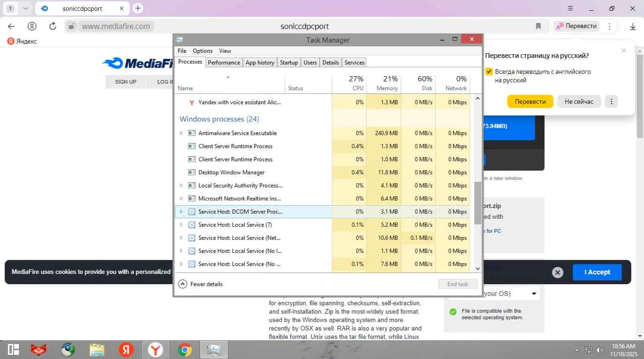Click the gear icon for Service Host: Local Service (7)

point(191,225)
